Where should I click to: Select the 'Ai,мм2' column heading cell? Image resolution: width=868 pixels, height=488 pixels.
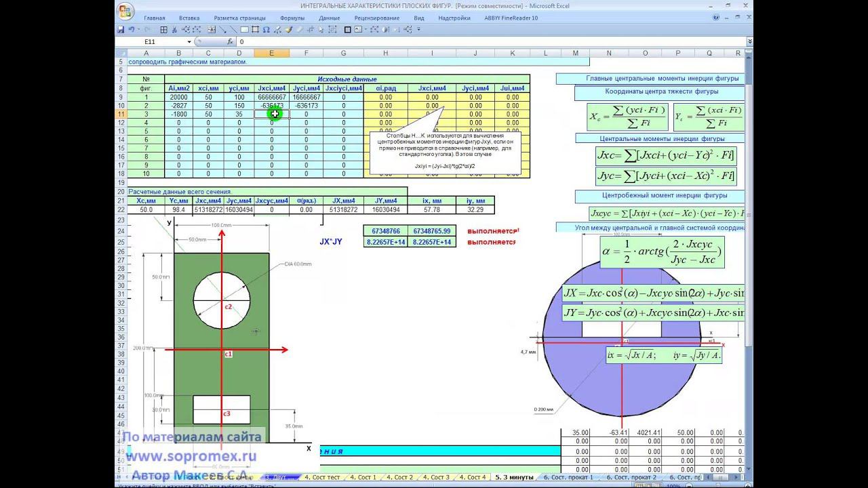click(x=179, y=88)
